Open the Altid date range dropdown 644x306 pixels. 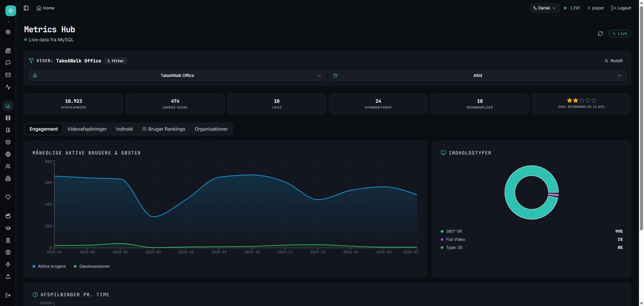pyautogui.click(x=478, y=76)
